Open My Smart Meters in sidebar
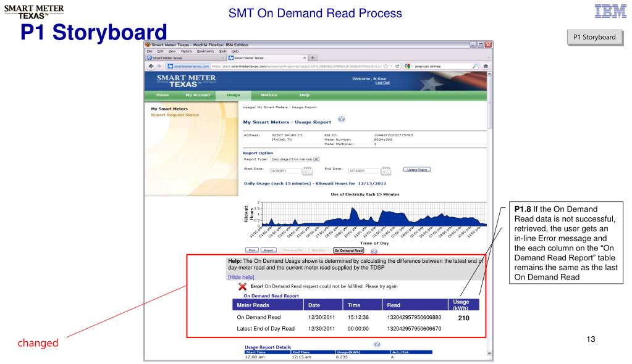The height and width of the screenshot is (364, 632). pyautogui.click(x=169, y=109)
